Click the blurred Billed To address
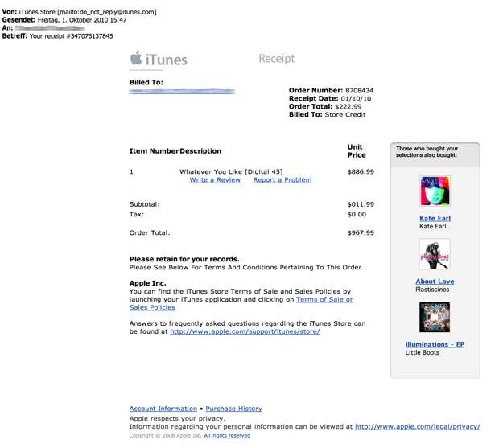The image size is (499, 448). point(193,92)
